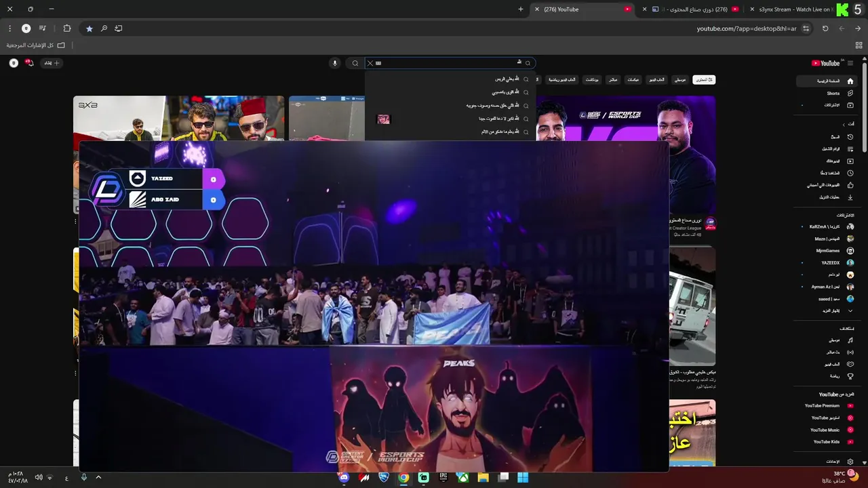Select the fifth search suggestion
868x488 pixels.
pyautogui.click(x=450, y=131)
